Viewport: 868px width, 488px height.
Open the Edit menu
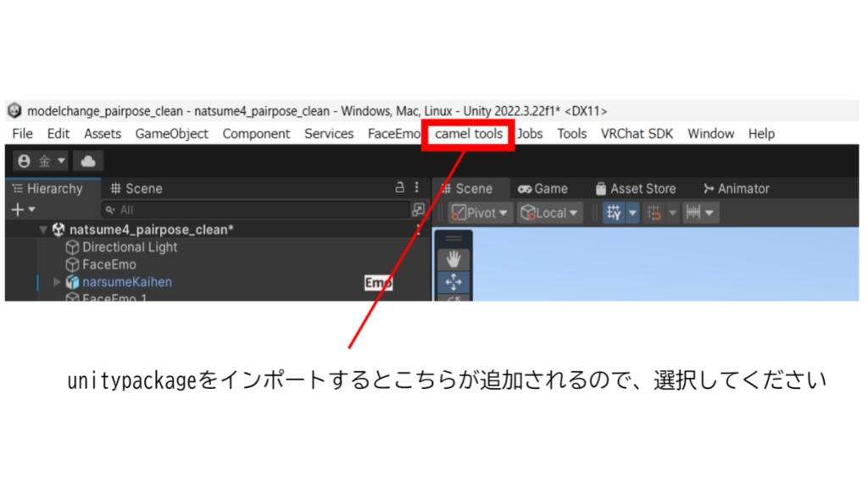coord(58,134)
